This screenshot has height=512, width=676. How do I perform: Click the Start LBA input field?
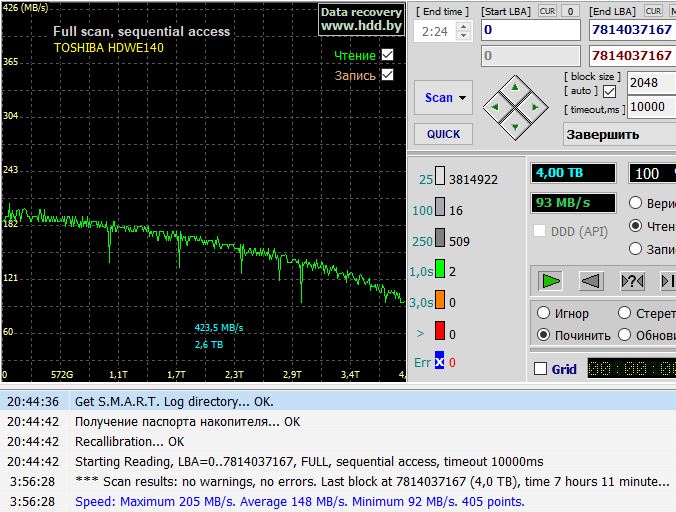click(530, 31)
